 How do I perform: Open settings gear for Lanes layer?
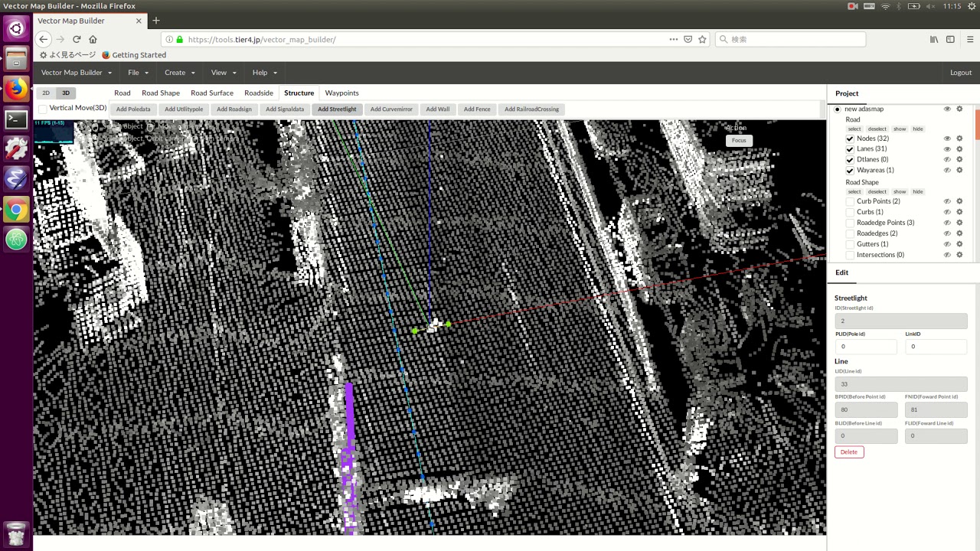[959, 149]
